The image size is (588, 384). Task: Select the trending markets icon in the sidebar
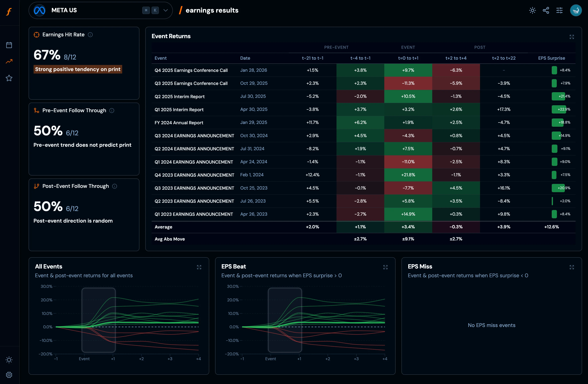[9, 61]
